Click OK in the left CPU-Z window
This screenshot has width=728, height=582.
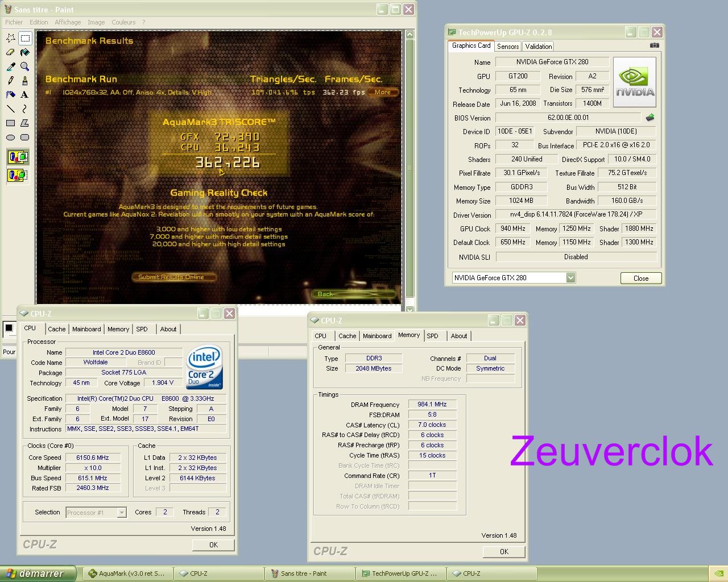point(213,544)
